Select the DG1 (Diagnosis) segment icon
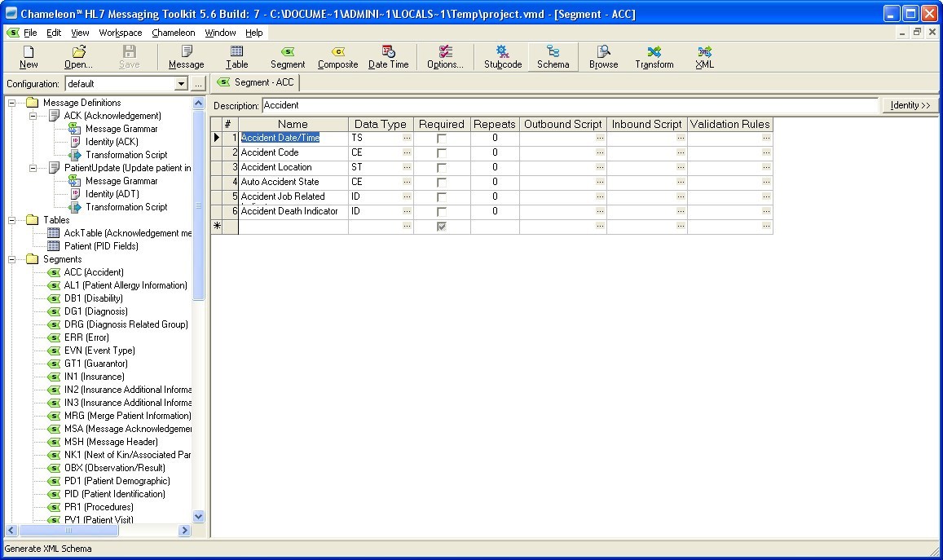 54,311
